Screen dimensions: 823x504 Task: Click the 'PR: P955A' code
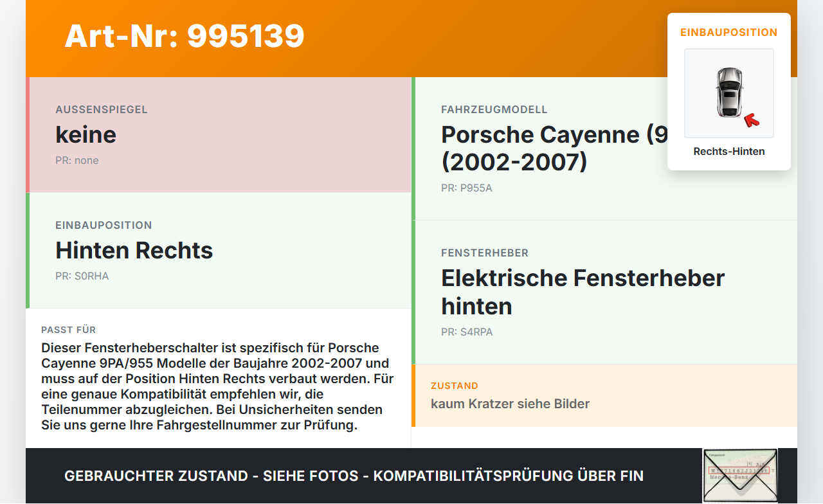pyautogui.click(x=467, y=188)
